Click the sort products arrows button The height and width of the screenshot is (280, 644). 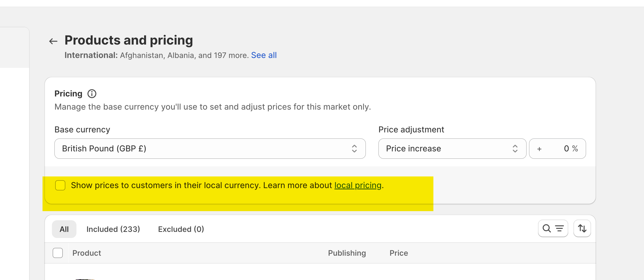(582, 229)
